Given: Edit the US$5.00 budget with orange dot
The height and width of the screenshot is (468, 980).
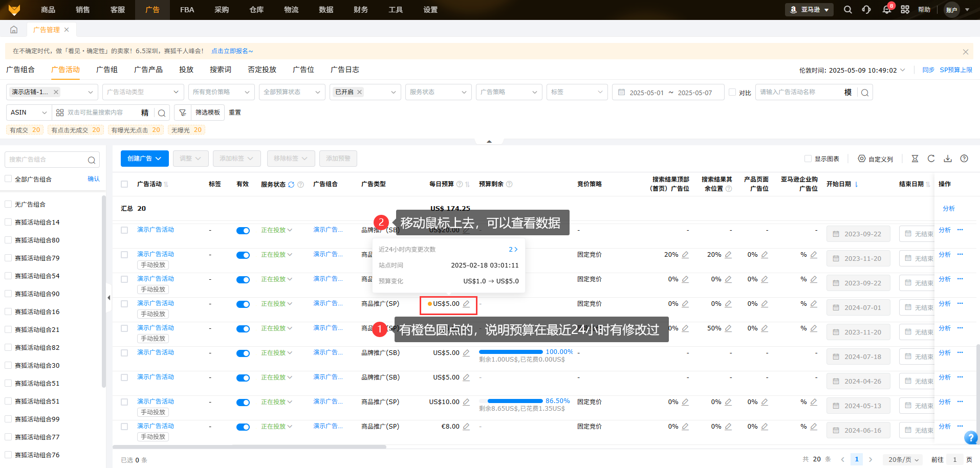Looking at the screenshot, I should click(466, 304).
